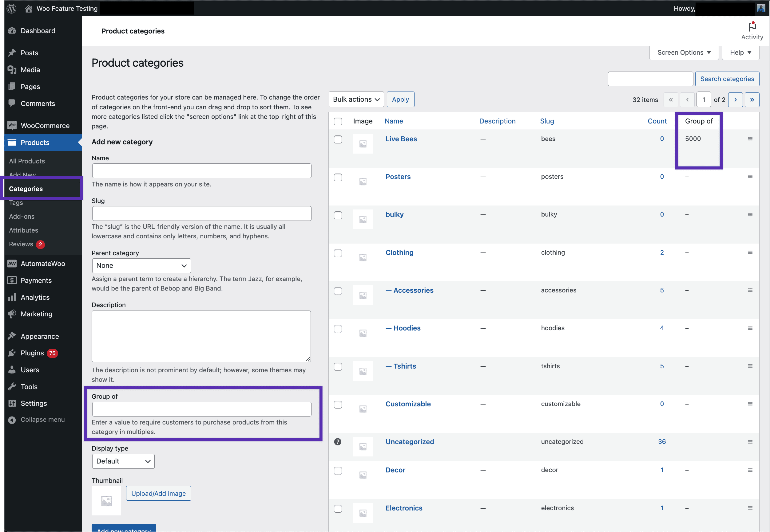The height and width of the screenshot is (532, 770).
Task: Open the WooCommerce menu icon
Action: [12, 125]
